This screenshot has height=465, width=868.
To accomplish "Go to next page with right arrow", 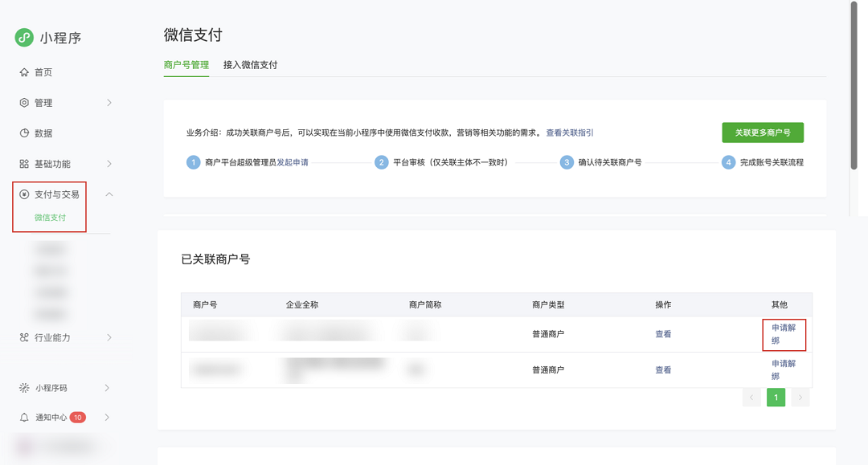I will 800,398.
